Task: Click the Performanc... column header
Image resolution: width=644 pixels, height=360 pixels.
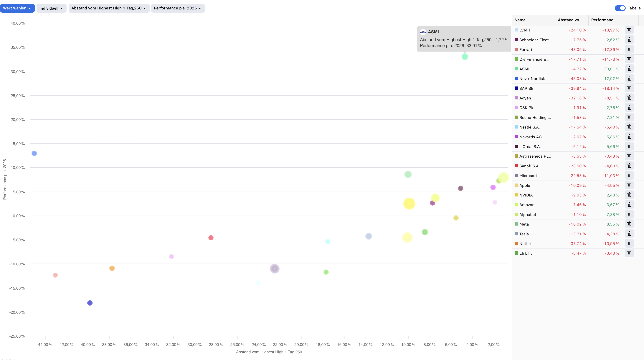Action: 604,20
